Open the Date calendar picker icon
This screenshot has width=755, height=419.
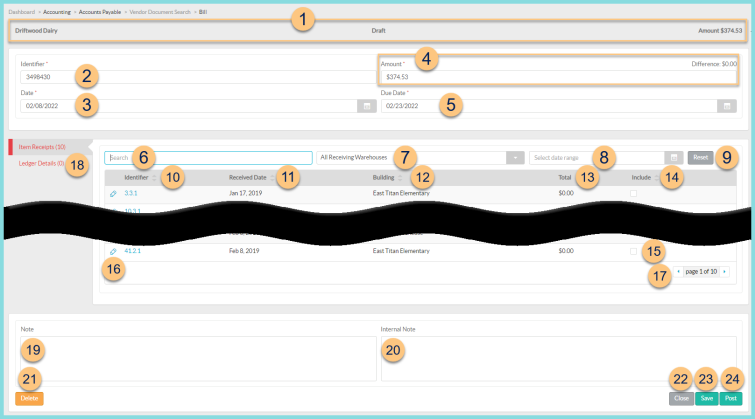[x=366, y=106]
